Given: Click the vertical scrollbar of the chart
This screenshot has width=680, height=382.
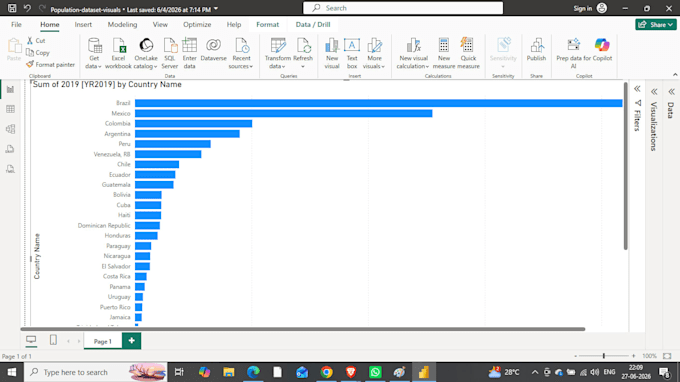Looking at the screenshot, I should pyautogui.click(x=625, y=166).
